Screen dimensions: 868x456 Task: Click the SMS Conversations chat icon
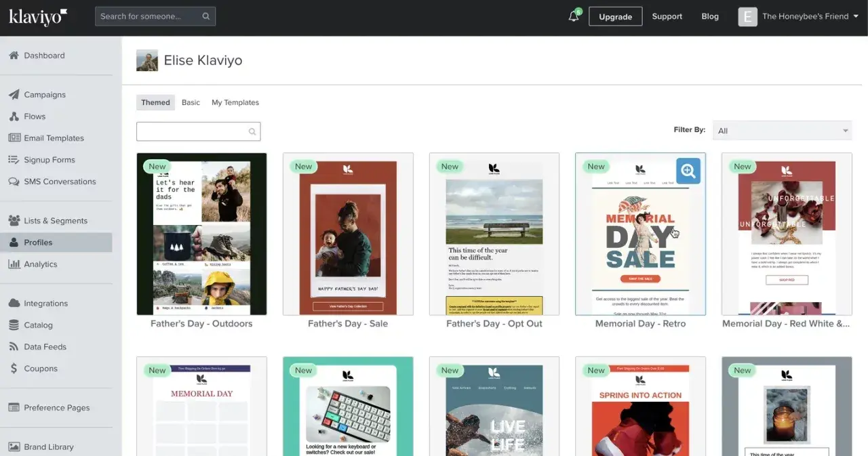[x=14, y=182]
